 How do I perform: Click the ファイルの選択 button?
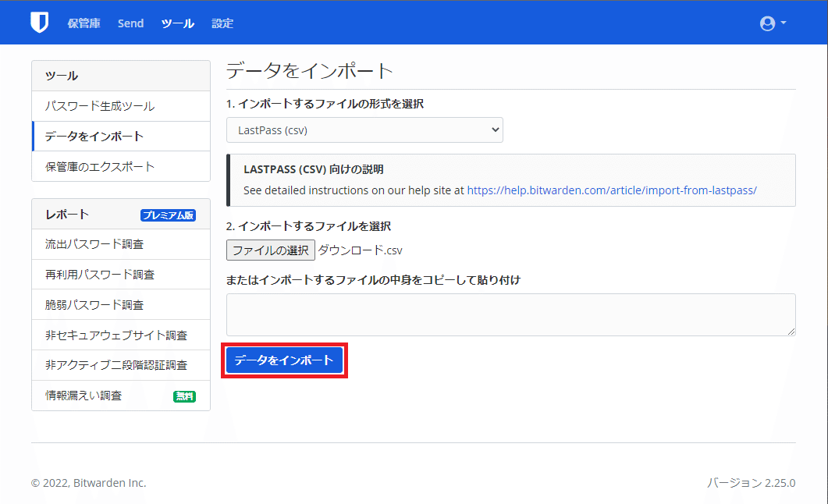click(x=271, y=250)
